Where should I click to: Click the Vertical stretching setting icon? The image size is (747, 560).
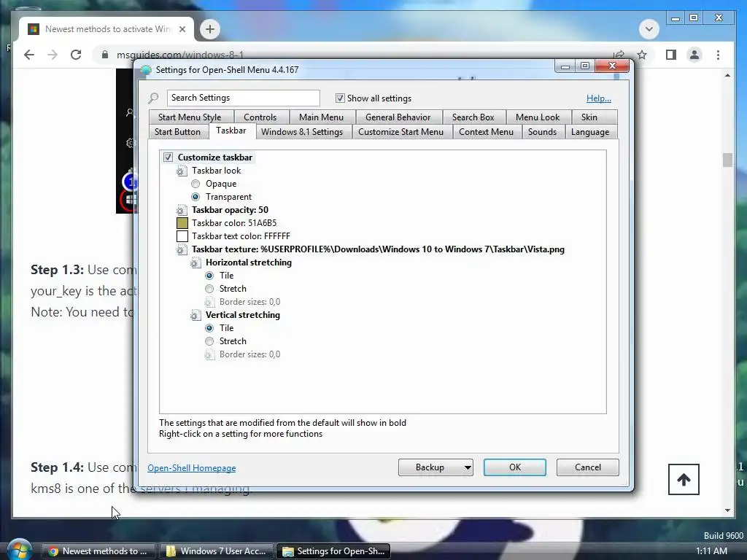point(196,315)
